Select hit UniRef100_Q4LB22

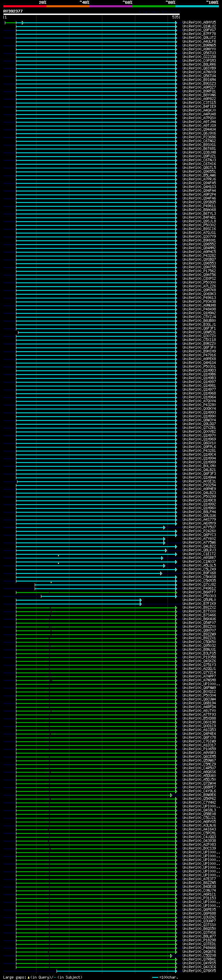click(x=199, y=546)
